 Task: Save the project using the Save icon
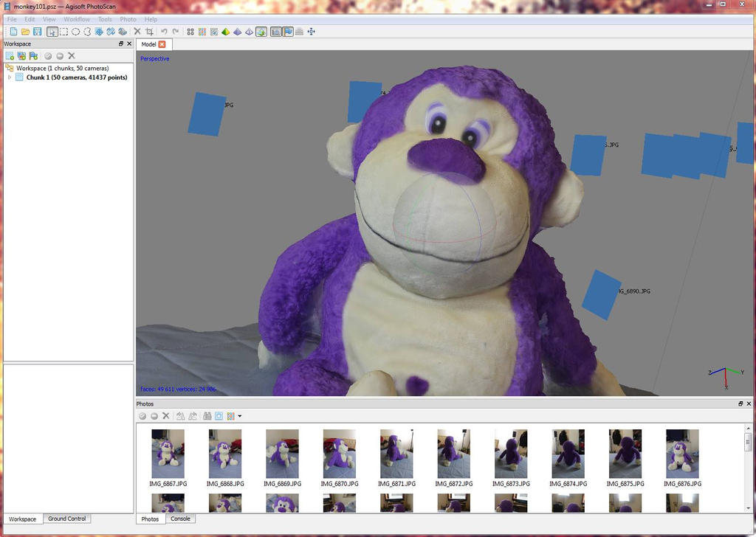38,32
